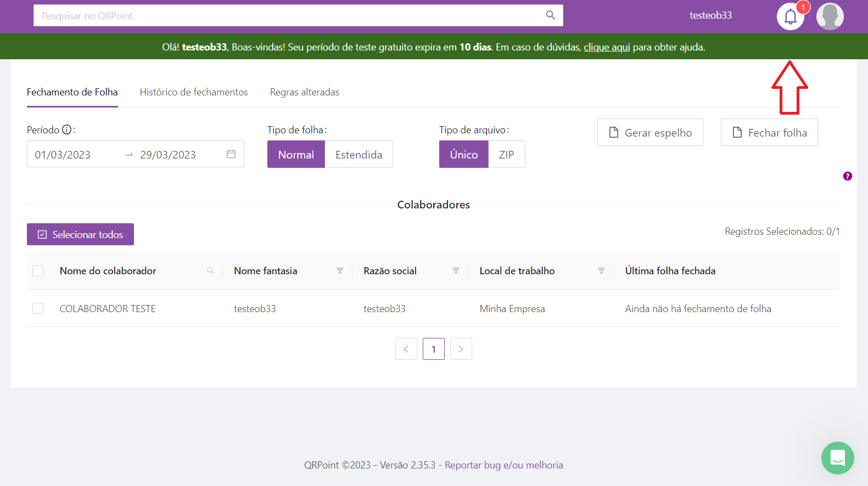The height and width of the screenshot is (486, 868).
Task: Switch to Histórico de fechamentos tab
Action: [194, 92]
